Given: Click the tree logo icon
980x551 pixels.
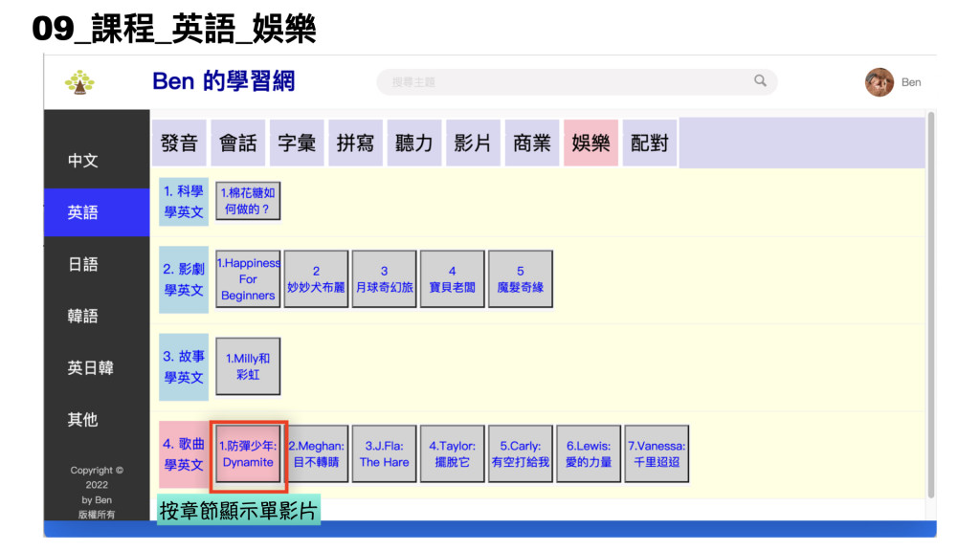Looking at the screenshot, I should coord(79,82).
